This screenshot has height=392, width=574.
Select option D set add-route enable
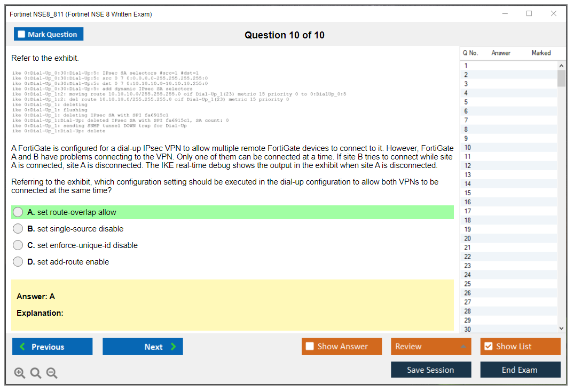click(x=18, y=262)
